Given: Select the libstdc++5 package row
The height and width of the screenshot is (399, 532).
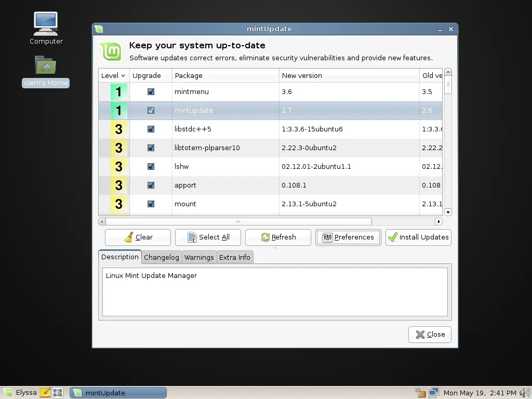Looking at the screenshot, I should tap(270, 129).
